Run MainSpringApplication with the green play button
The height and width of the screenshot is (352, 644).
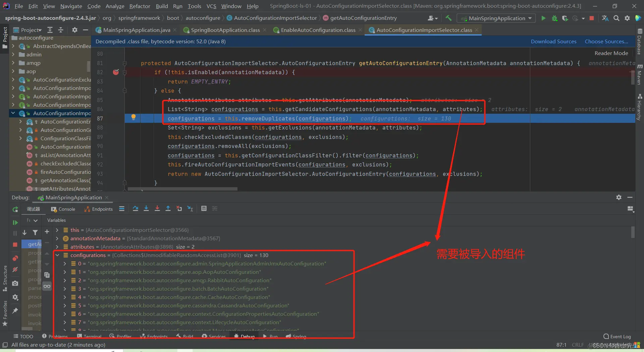pos(543,18)
